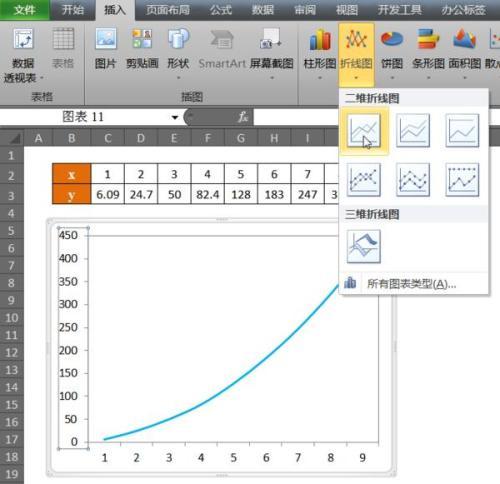Switch to the 开始 ribbon tab

pyautogui.click(x=73, y=10)
